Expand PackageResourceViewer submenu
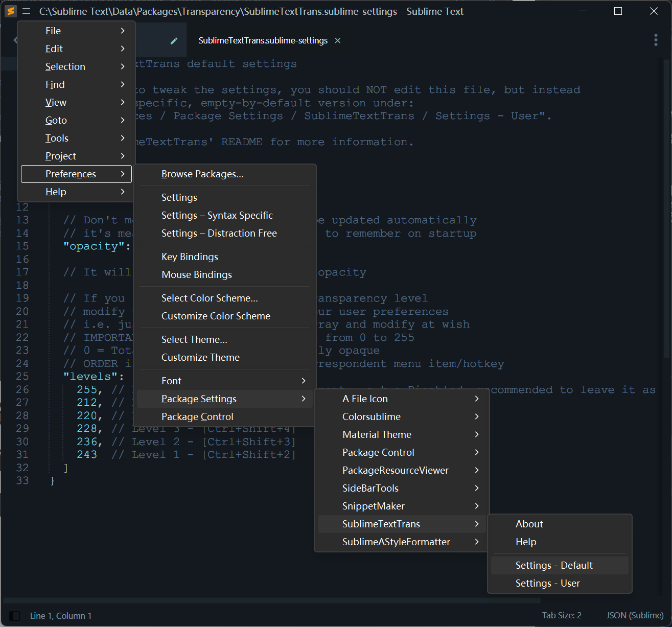 tap(402, 470)
